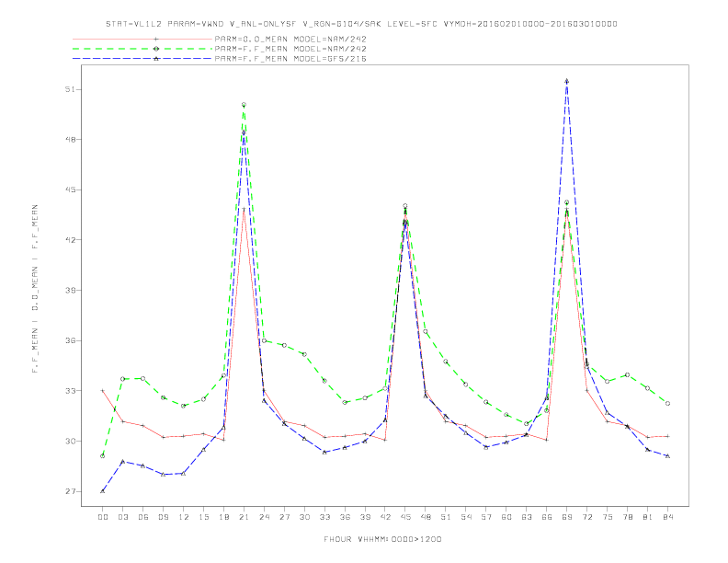
Task: Click the chart title text starting STAT=VL1L2
Action: 361,24
